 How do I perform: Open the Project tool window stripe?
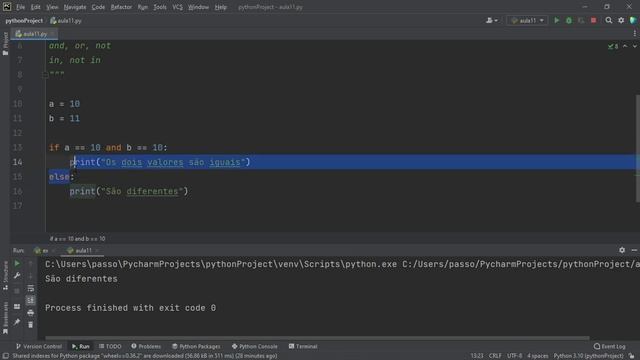coord(5,44)
